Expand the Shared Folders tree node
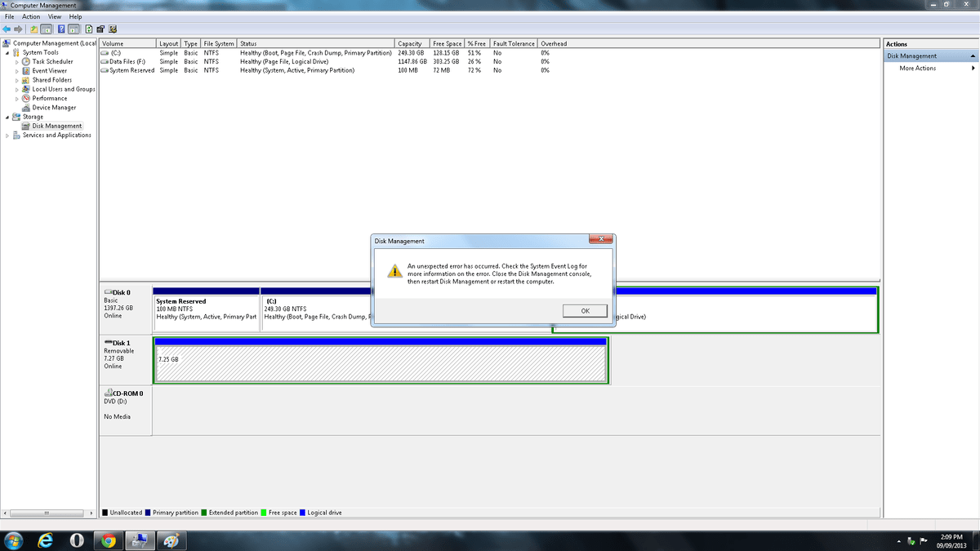This screenshot has height=551, width=980. [17, 80]
